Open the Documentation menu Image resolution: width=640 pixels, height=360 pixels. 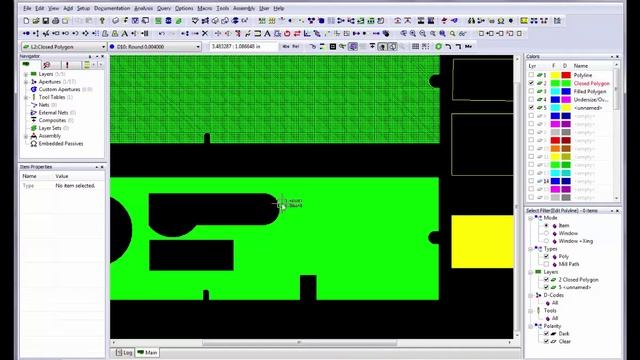click(x=112, y=8)
